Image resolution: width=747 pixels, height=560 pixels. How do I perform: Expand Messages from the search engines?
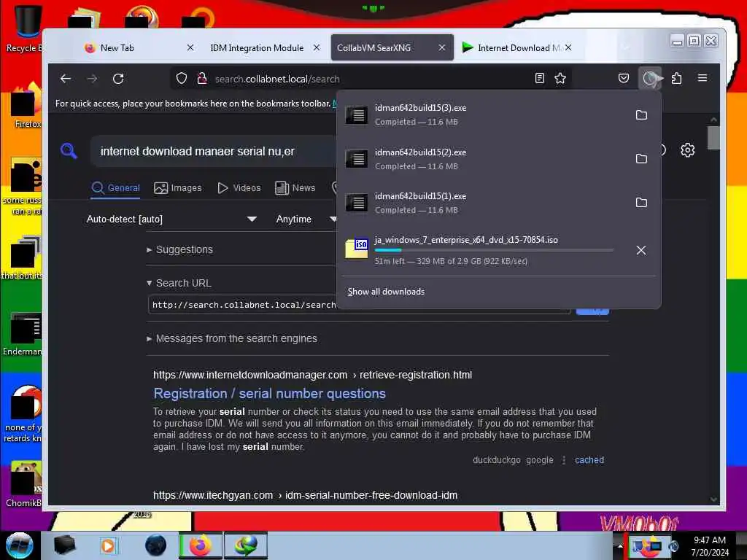click(x=232, y=338)
